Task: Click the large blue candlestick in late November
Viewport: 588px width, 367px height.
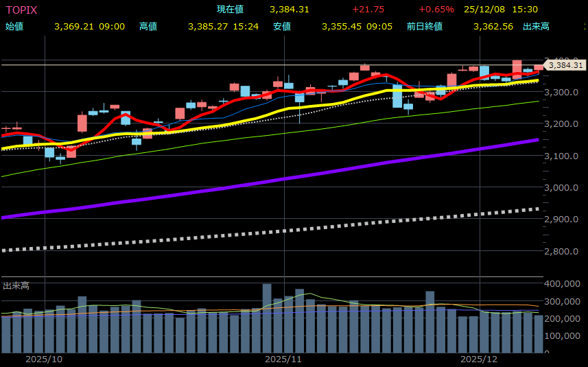Action: click(x=397, y=96)
